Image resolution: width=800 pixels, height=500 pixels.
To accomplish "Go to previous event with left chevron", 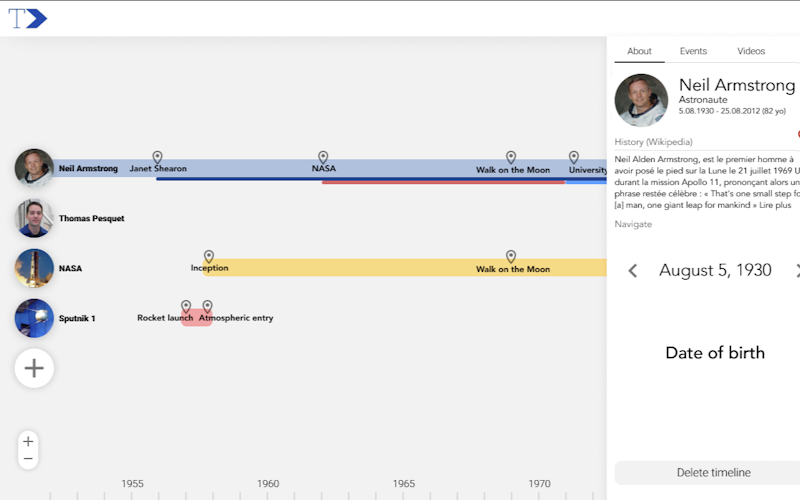I will point(633,270).
